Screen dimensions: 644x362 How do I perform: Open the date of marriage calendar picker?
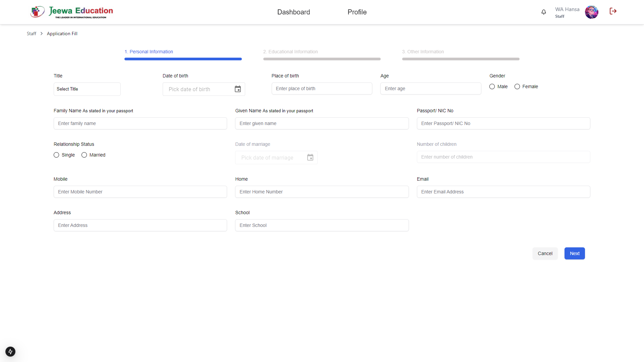click(310, 158)
